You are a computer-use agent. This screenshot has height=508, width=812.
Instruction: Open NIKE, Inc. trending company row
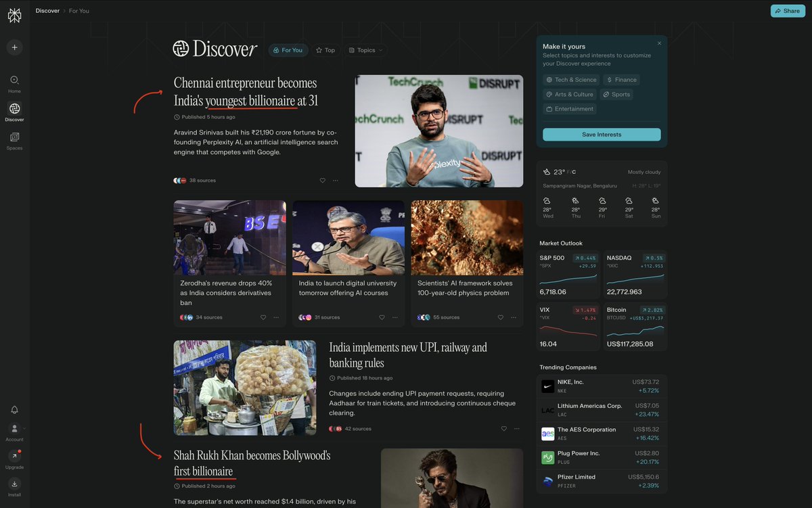tap(602, 386)
